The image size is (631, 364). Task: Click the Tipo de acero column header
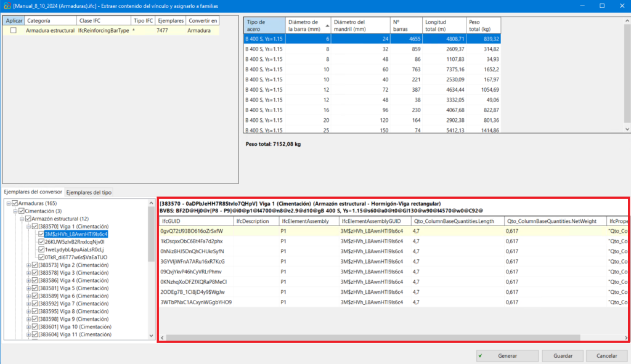tap(264, 25)
